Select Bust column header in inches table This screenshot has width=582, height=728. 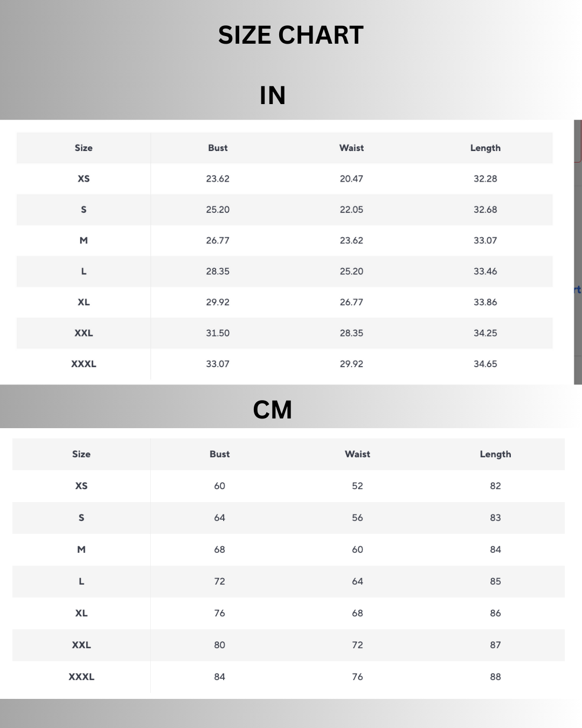pyautogui.click(x=218, y=148)
